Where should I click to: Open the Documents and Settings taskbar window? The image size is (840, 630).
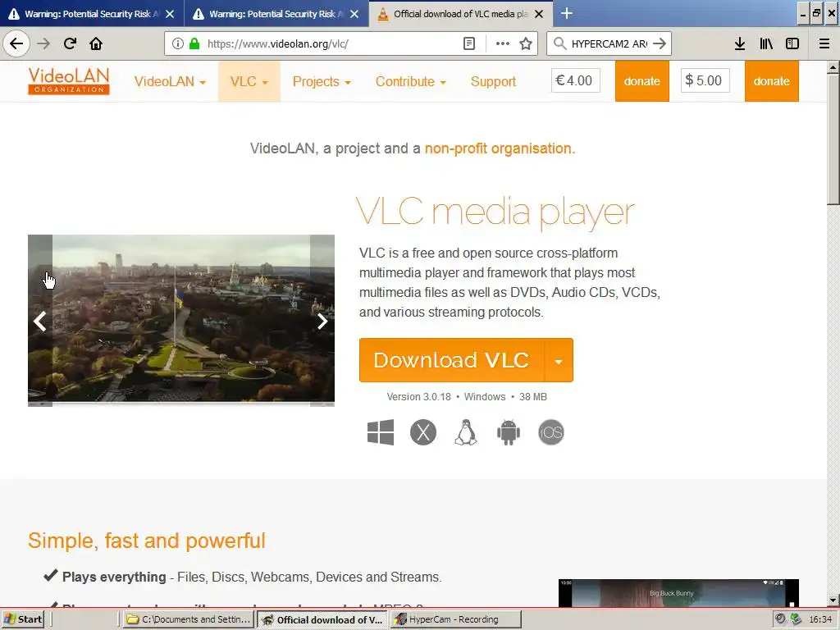(x=189, y=619)
